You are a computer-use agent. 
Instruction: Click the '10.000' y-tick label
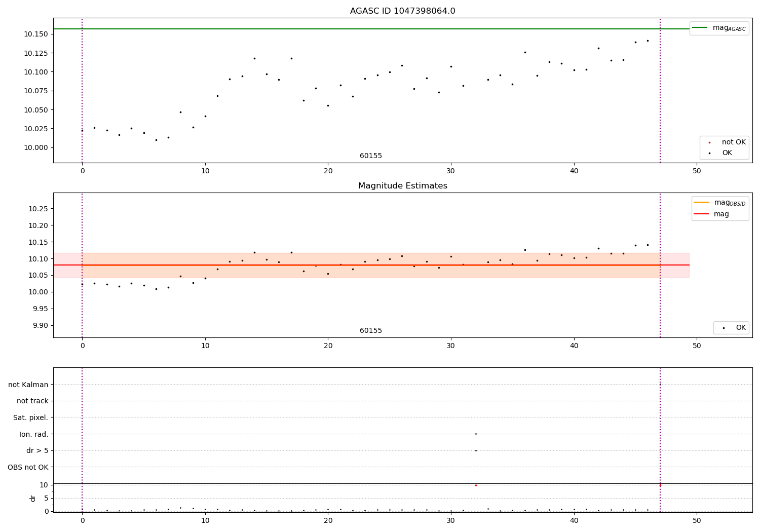(36, 147)
